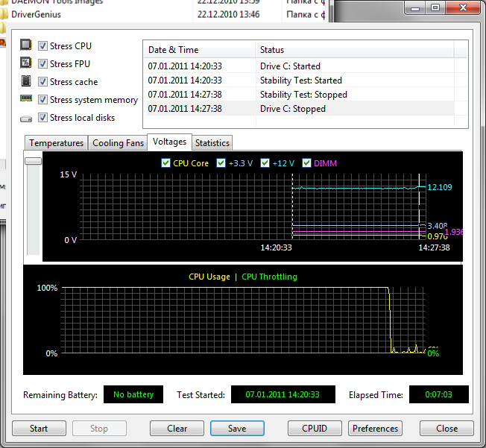Click the 14:20:33 time marker on voltage graph
The image size is (486, 448).
(x=276, y=247)
